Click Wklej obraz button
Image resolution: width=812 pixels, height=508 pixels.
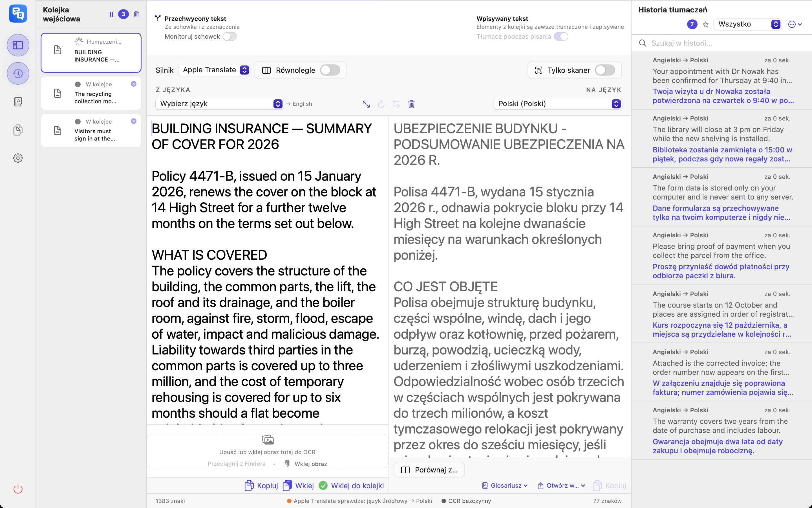[x=305, y=464]
